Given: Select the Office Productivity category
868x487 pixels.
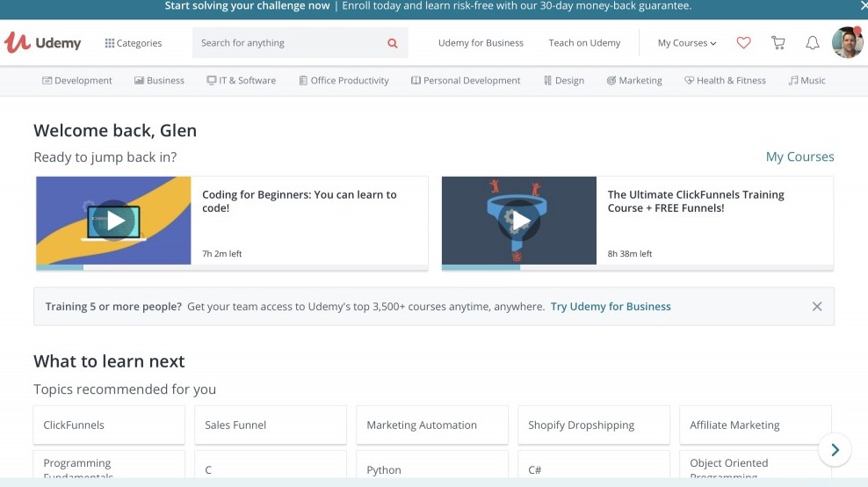Looking at the screenshot, I should (344, 80).
